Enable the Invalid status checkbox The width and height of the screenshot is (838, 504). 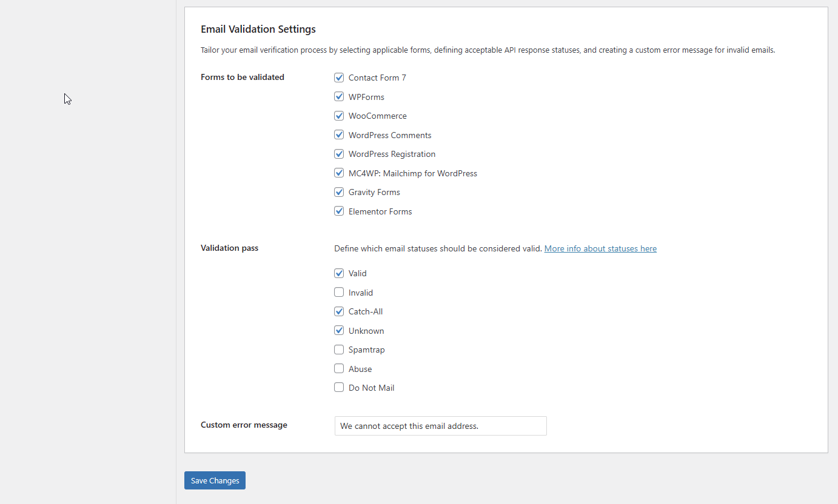pos(339,292)
